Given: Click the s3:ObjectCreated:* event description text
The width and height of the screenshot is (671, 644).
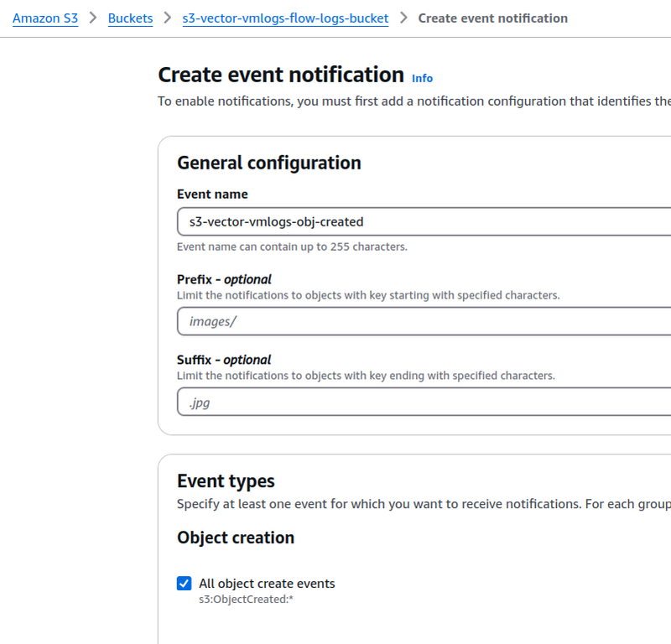Looking at the screenshot, I should [246, 599].
